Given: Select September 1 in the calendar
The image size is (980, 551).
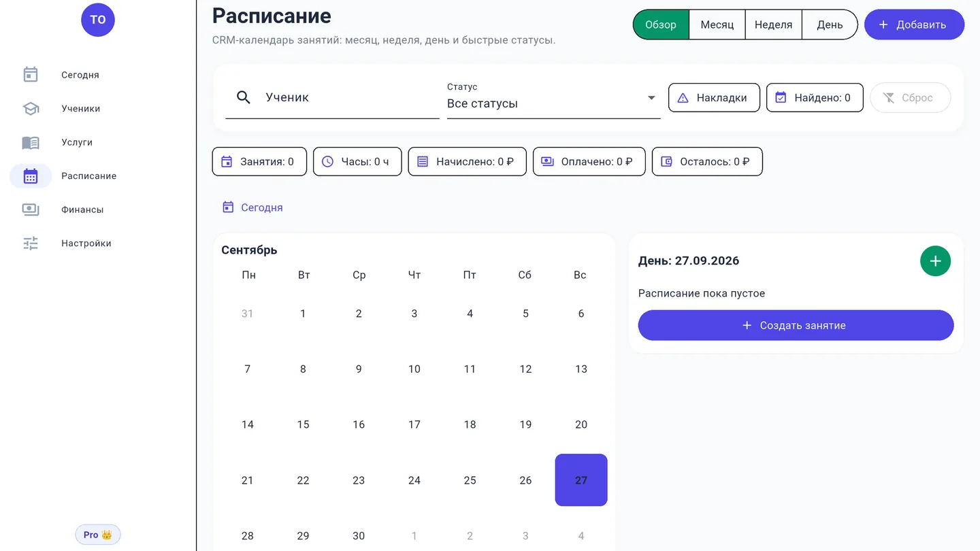Looking at the screenshot, I should click(303, 314).
